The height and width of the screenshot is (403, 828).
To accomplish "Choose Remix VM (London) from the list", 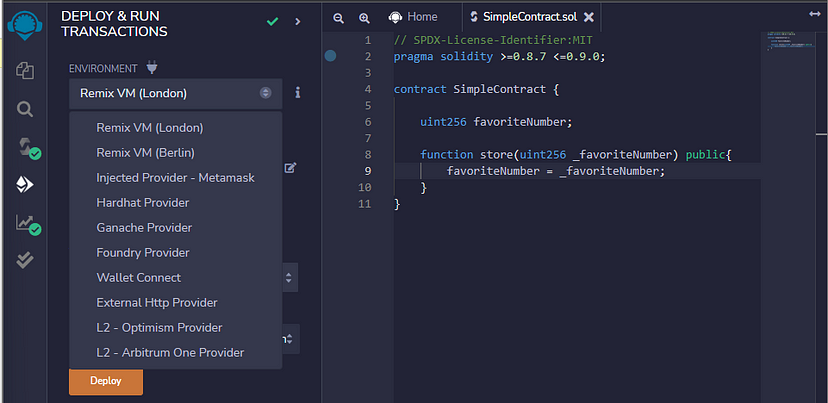I will point(175,128).
